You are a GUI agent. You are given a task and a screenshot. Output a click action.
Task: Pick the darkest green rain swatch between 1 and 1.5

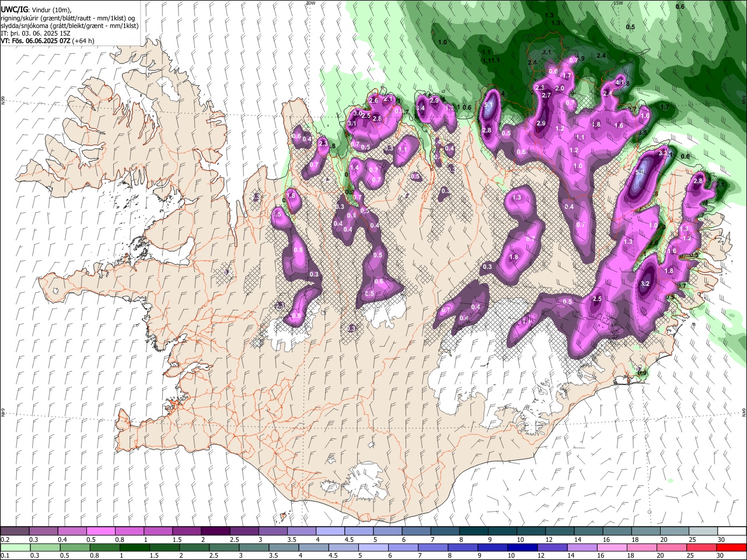[134, 547]
